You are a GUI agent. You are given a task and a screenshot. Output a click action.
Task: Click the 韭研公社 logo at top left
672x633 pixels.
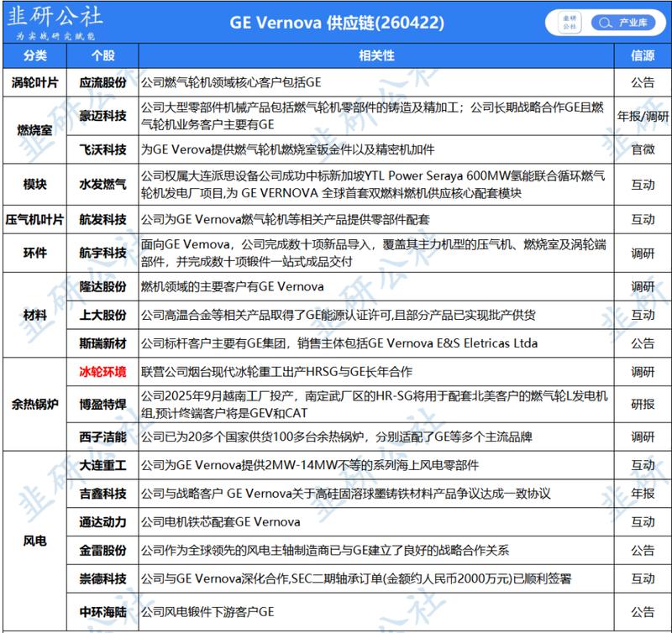coord(55,23)
